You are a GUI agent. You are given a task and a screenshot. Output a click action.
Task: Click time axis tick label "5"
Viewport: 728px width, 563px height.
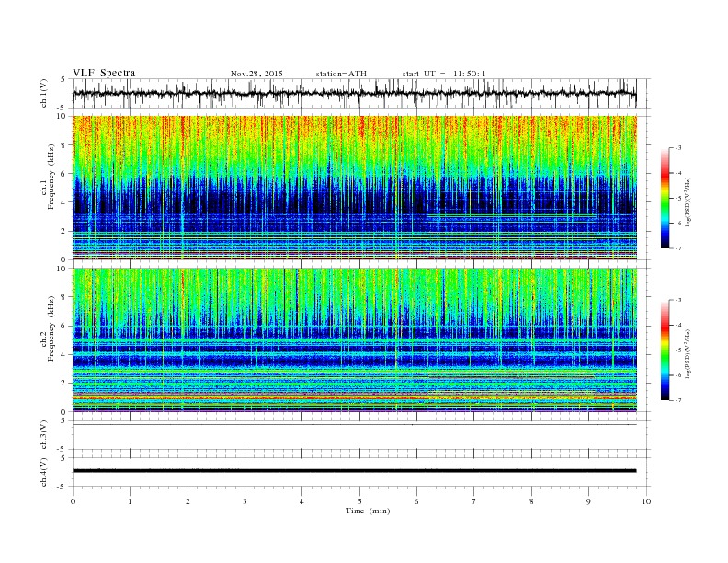(359, 501)
